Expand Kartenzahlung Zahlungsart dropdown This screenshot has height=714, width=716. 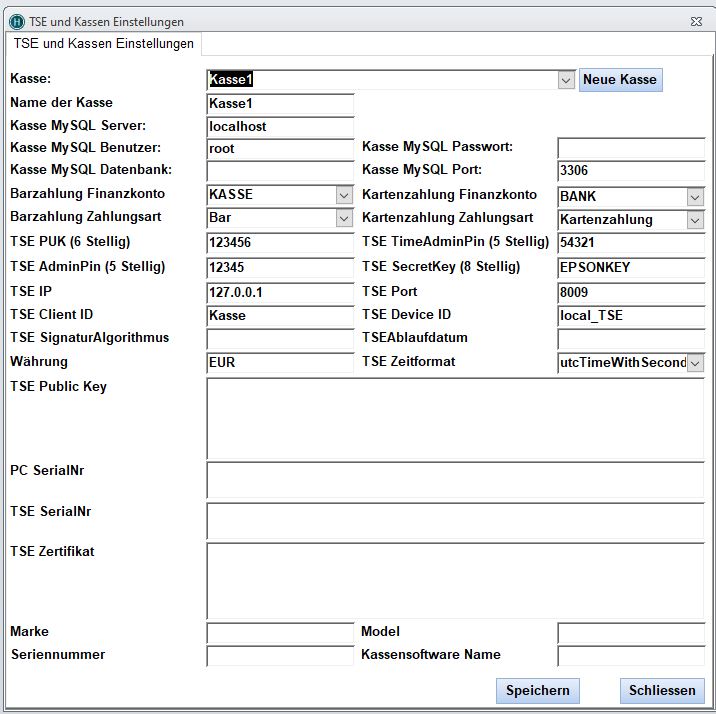coord(695,220)
